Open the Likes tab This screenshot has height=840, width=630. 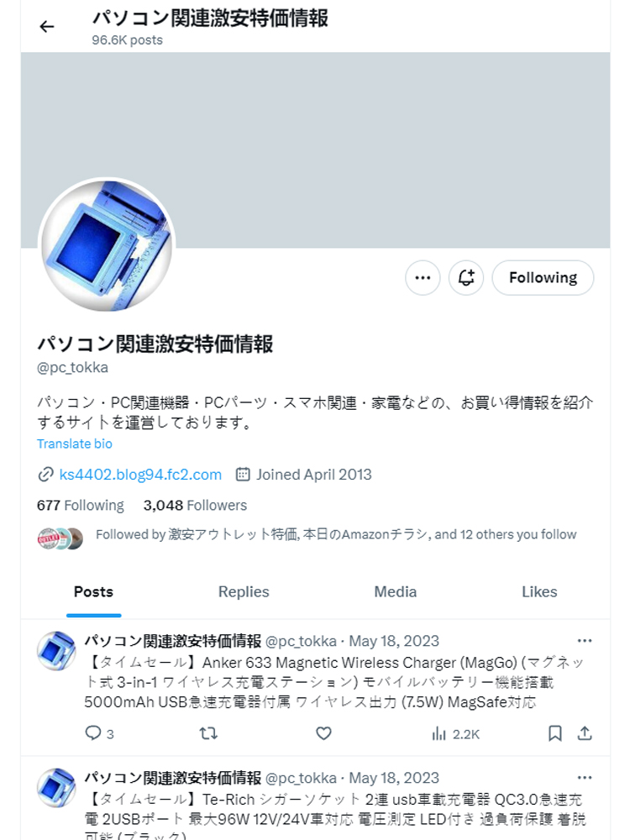[x=539, y=592]
